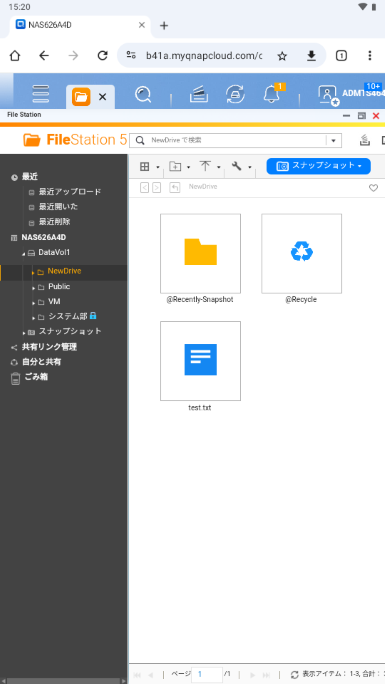The height and width of the screenshot is (684, 385).
Task: Select the test.txt file thumbnail
Action: pos(201,361)
